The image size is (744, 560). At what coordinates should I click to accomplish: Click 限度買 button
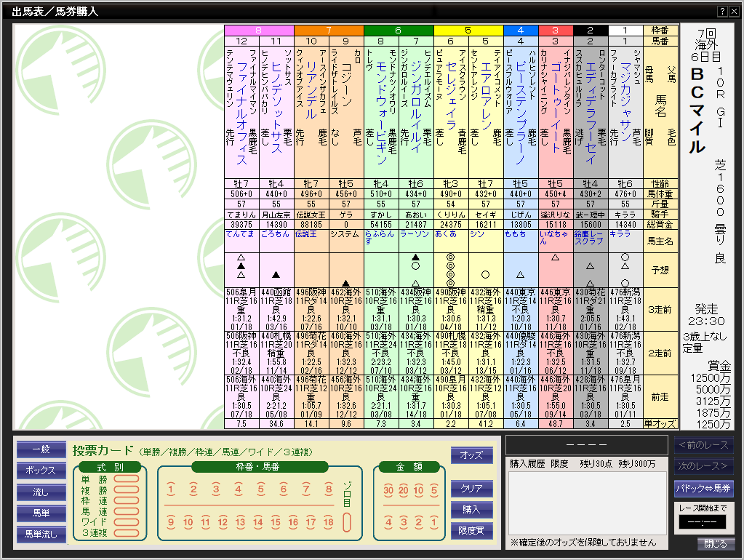[x=472, y=531]
